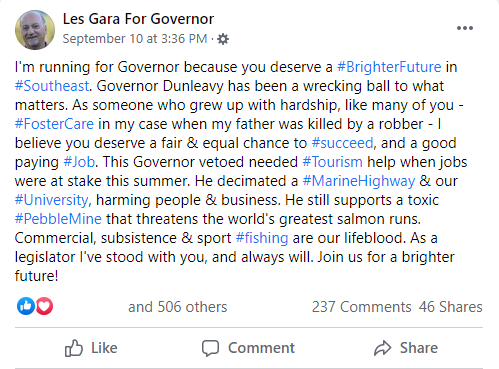The width and height of the screenshot is (499, 369).
Task: Follow the #BrighterFuture hashtag
Action: pyautogui.click(x=389, y=67)
